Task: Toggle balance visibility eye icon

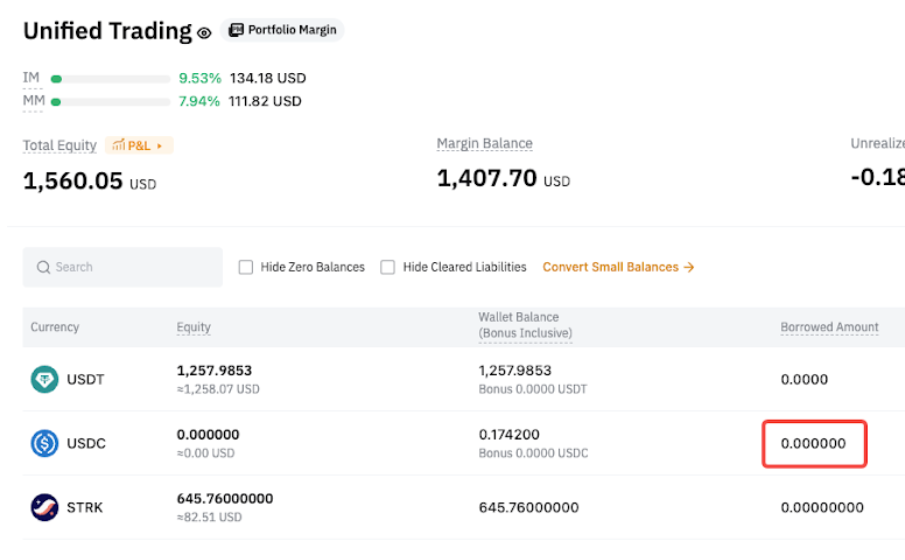Action: (204, 33)
